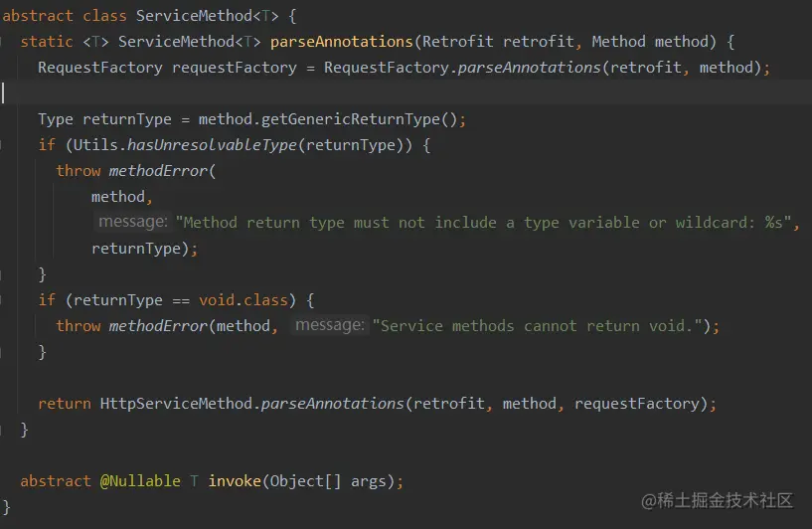Click the "static" keyword
This screenshot has height=529, width=812.
[47, 42]
